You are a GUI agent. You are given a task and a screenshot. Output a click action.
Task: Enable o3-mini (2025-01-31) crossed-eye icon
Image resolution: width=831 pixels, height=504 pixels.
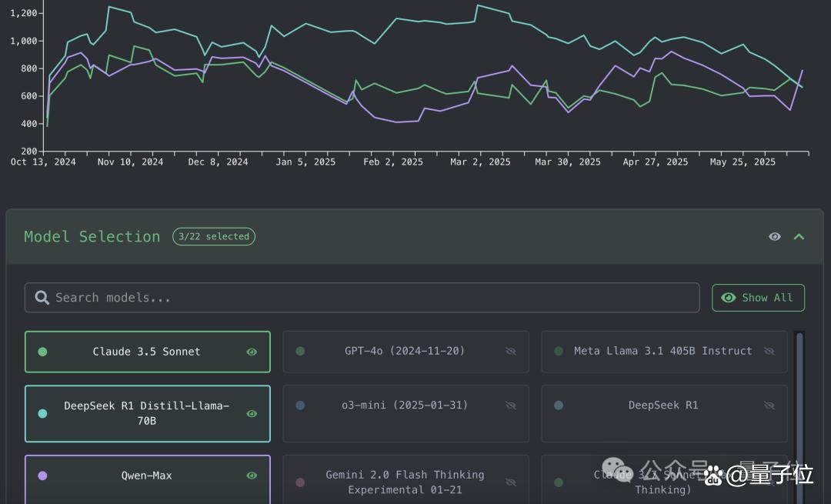(510, 406)
